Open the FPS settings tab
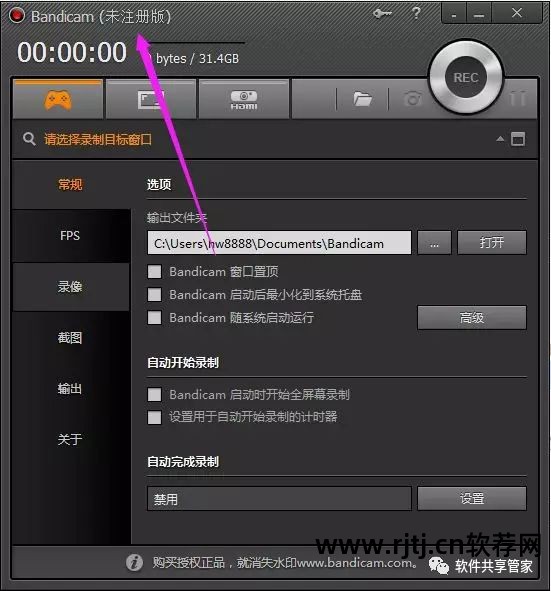This screenshot has width=551, height=591. click(x=70, y=236)
